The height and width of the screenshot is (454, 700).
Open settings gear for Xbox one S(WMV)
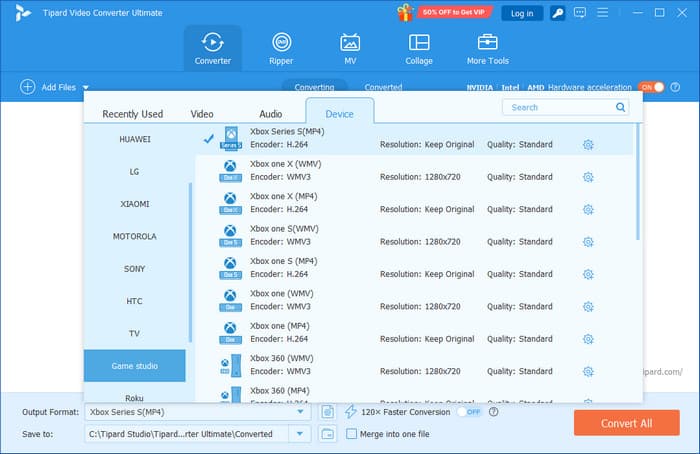(588, 242)
